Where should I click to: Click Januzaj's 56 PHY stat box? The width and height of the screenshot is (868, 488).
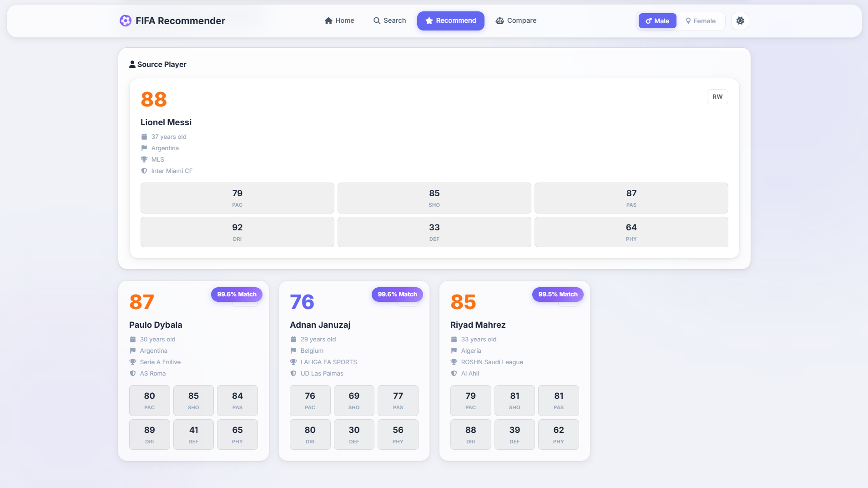pyautogui.click(x=398, y=435)
